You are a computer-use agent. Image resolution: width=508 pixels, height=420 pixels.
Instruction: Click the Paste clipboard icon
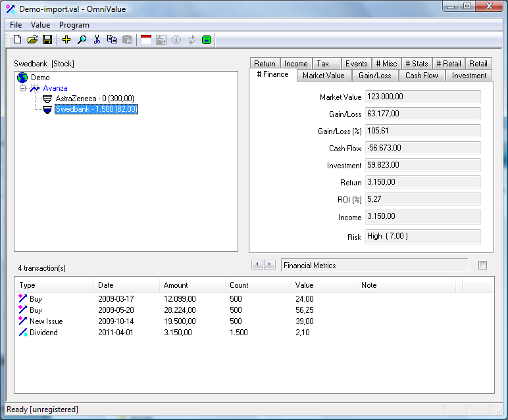(x=127, y=40)
